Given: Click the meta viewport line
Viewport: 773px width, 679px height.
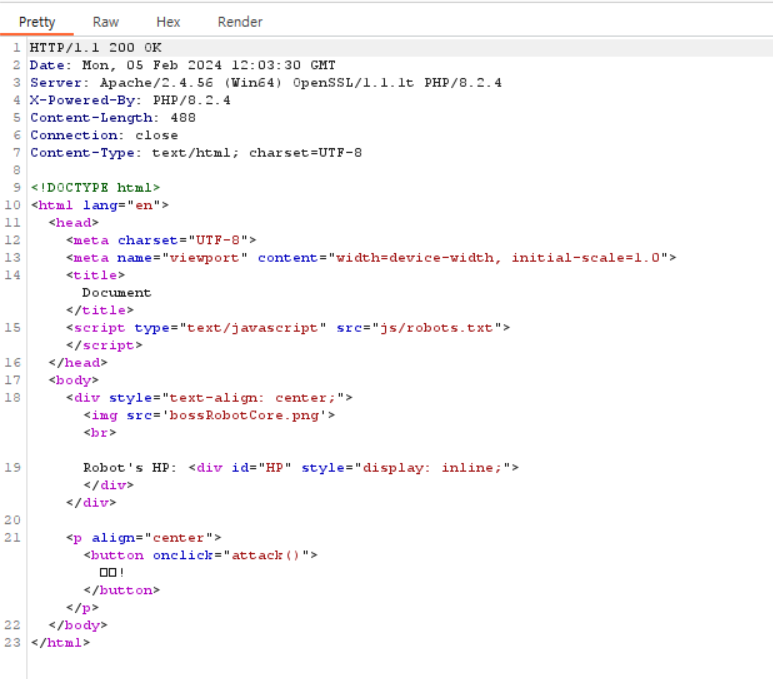Looking at the screenshot, I should [371, 258].
